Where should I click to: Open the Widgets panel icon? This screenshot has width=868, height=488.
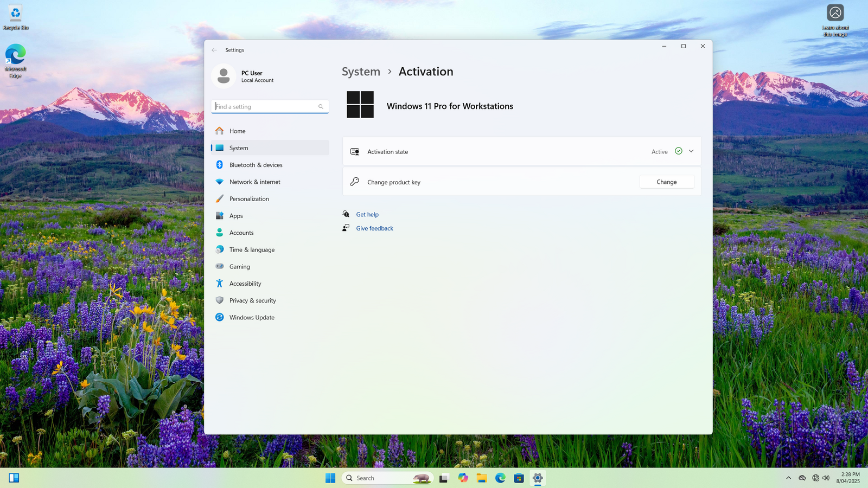[14, 478]
